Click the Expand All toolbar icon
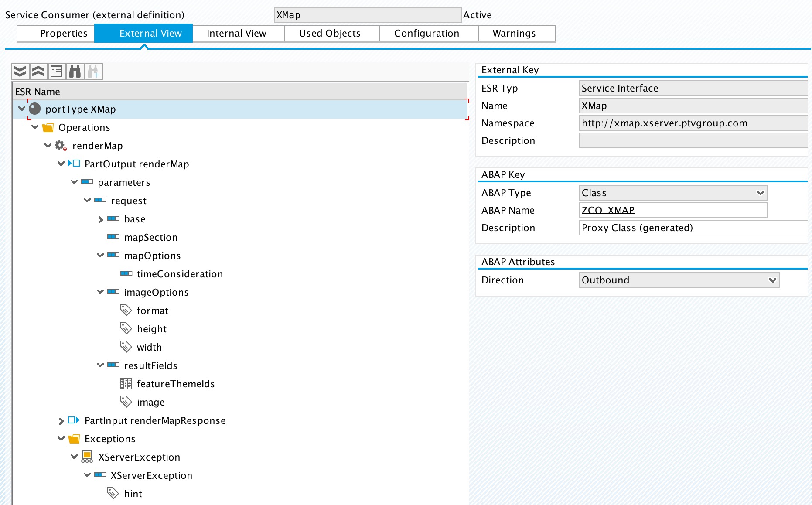Viewport: 812px width, 505px height. (x=20, y=72)
